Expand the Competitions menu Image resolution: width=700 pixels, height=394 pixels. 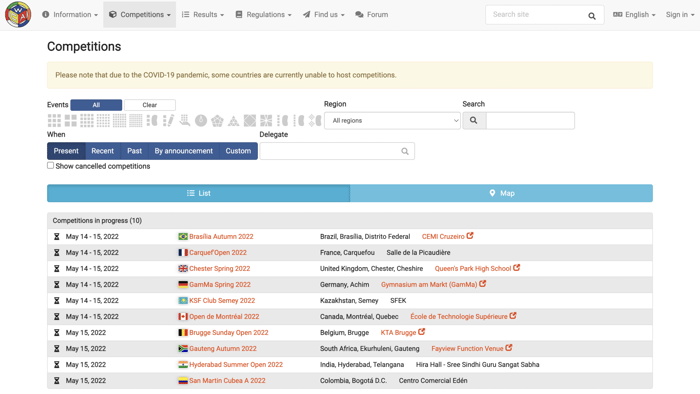(140, 15)
